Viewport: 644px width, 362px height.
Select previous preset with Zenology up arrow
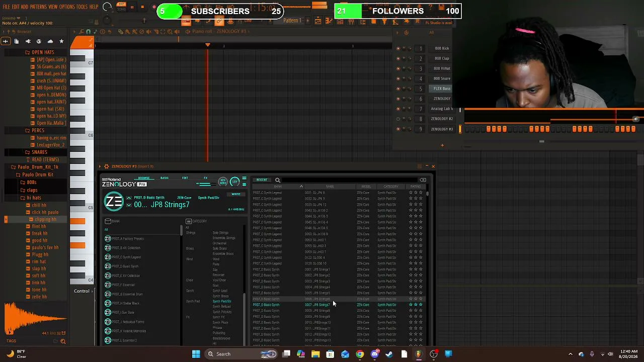[x=129, y=198]
